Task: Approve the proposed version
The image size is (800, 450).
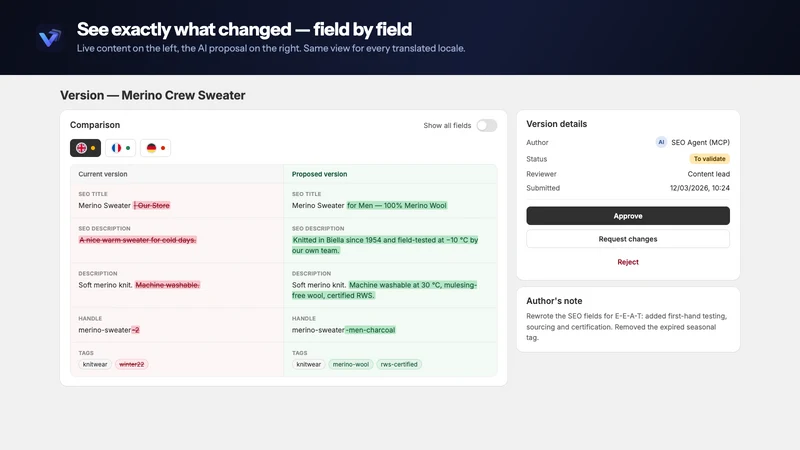Action: click(x=628, y=216)
